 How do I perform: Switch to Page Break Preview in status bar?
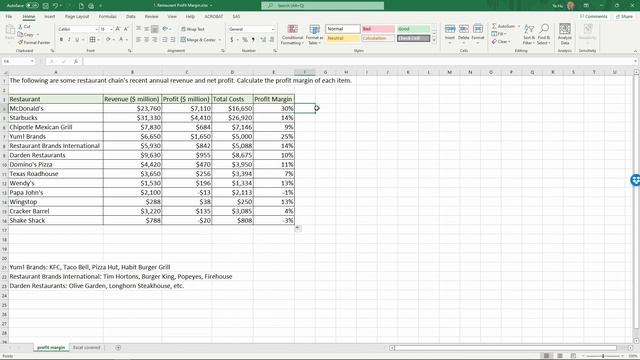click(573, 356)
